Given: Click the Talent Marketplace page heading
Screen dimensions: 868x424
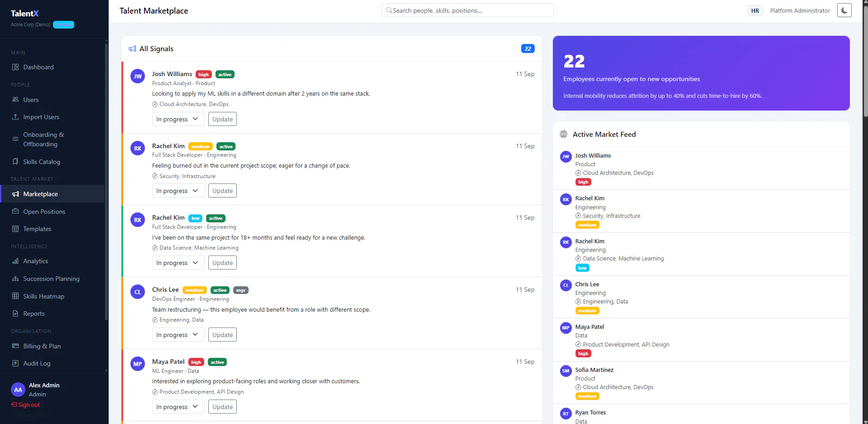Looking at the screenshot, I should click(x=154, y=11).
